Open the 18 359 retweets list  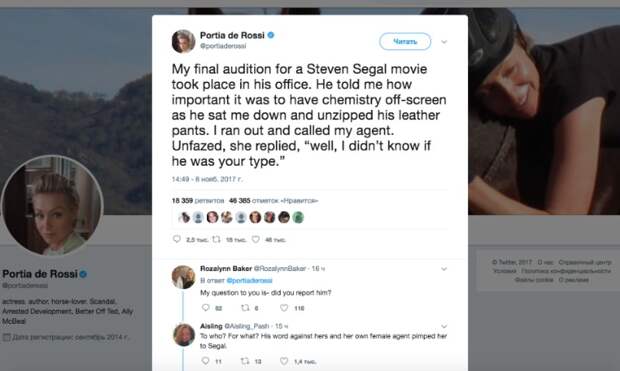(x=198, y=201)
